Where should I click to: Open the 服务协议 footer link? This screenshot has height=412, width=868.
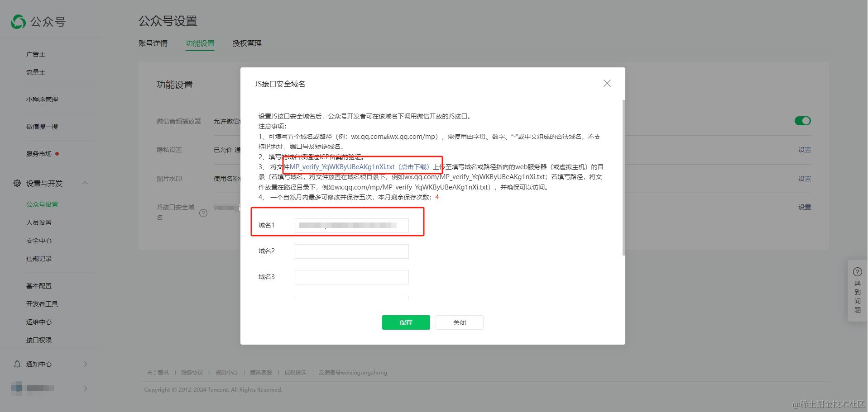(x=192, y=373)
